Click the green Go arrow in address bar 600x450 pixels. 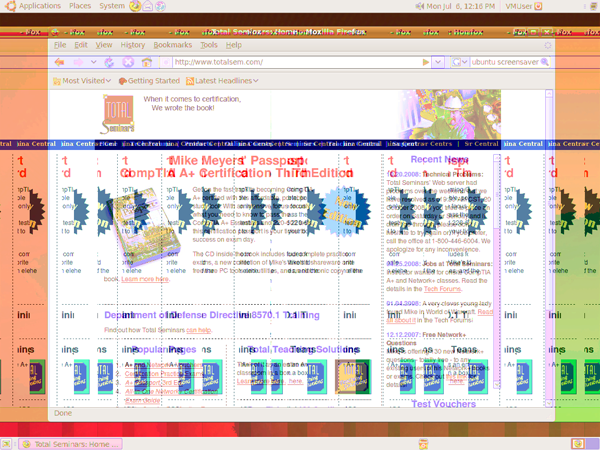click(x=426, y=62)
